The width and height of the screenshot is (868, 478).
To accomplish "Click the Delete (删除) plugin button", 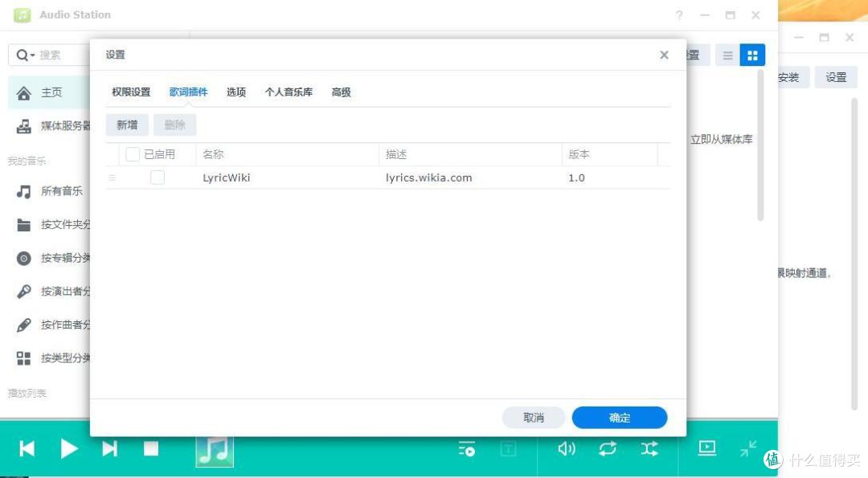I will pos(175,125).
